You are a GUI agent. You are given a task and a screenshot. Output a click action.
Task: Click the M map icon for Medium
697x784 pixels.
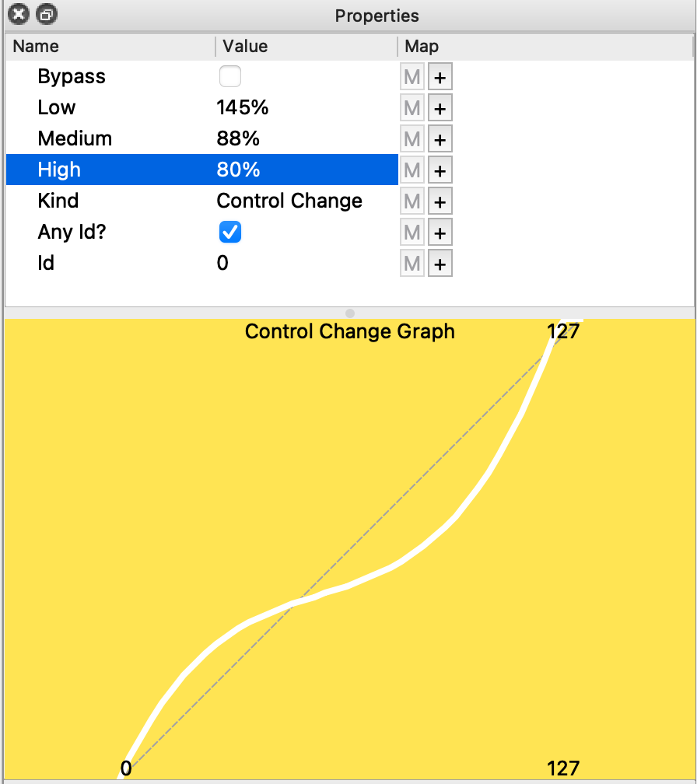coord(412,139)
